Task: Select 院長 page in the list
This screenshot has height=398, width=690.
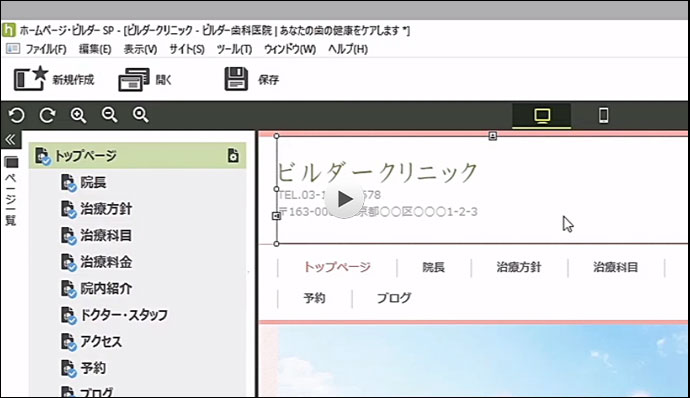Action: (93, 182)
